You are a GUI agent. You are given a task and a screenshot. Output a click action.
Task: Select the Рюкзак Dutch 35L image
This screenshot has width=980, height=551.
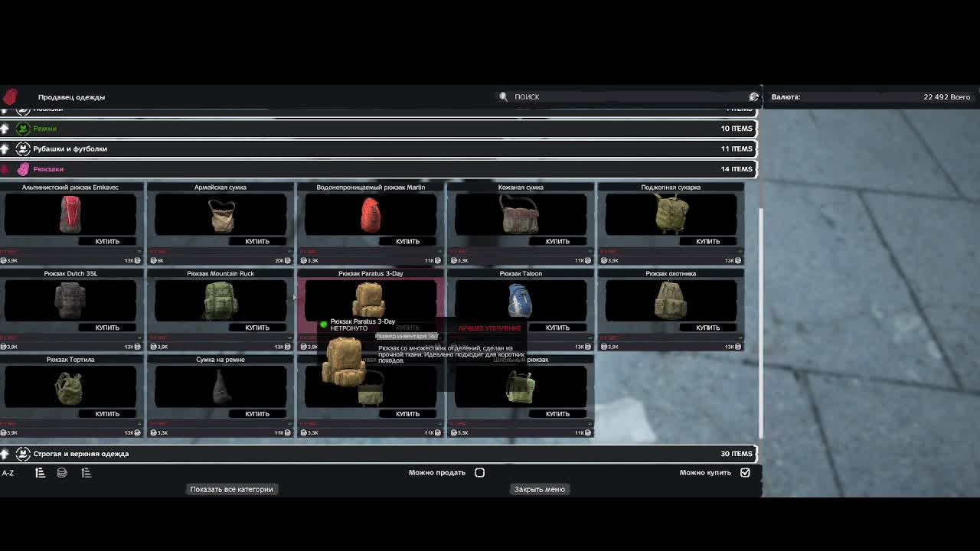point(70,300)
